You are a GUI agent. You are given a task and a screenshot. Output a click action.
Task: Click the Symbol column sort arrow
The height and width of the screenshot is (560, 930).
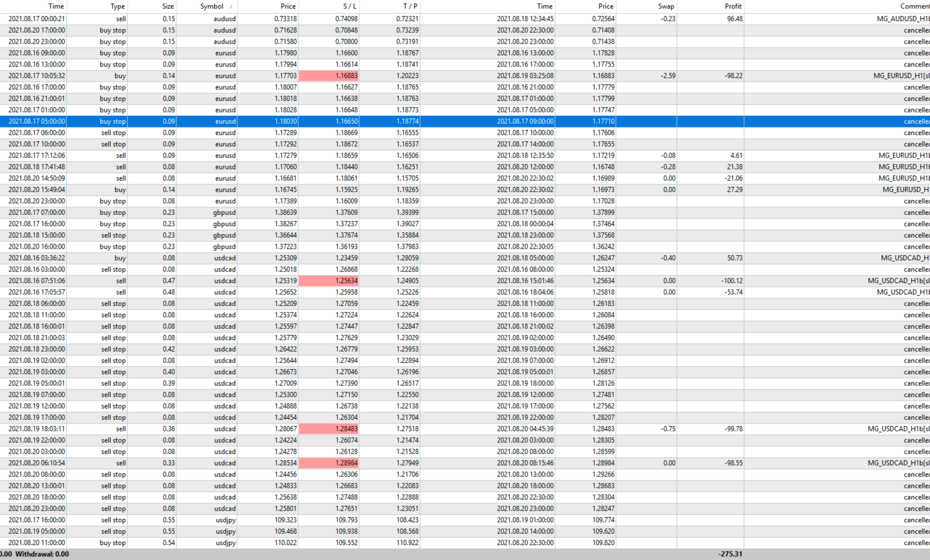[x=231, y=6]
